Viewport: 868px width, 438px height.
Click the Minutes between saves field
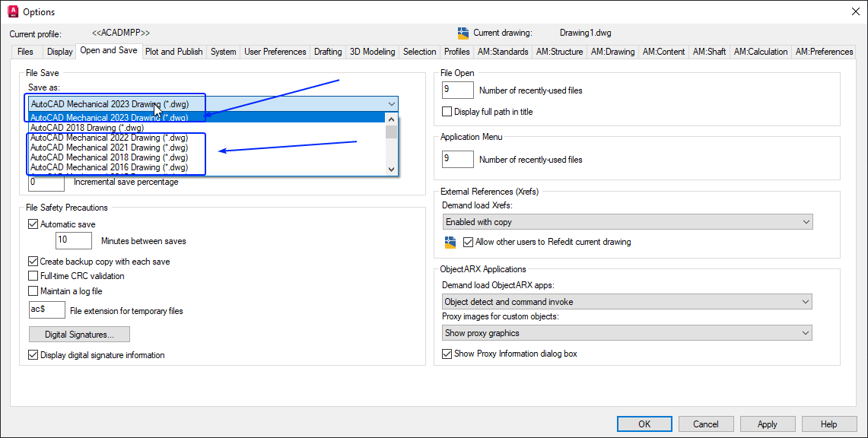click(x=74, y=240)
